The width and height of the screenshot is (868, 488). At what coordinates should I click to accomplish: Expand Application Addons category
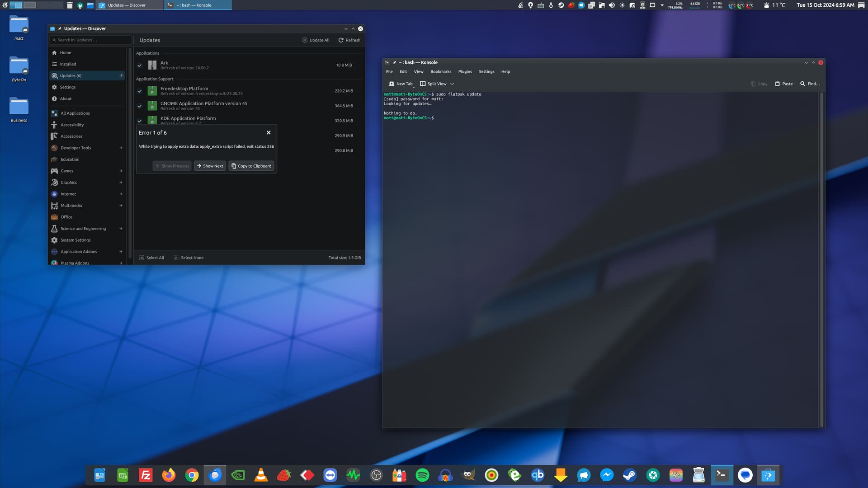pos(121,252)
